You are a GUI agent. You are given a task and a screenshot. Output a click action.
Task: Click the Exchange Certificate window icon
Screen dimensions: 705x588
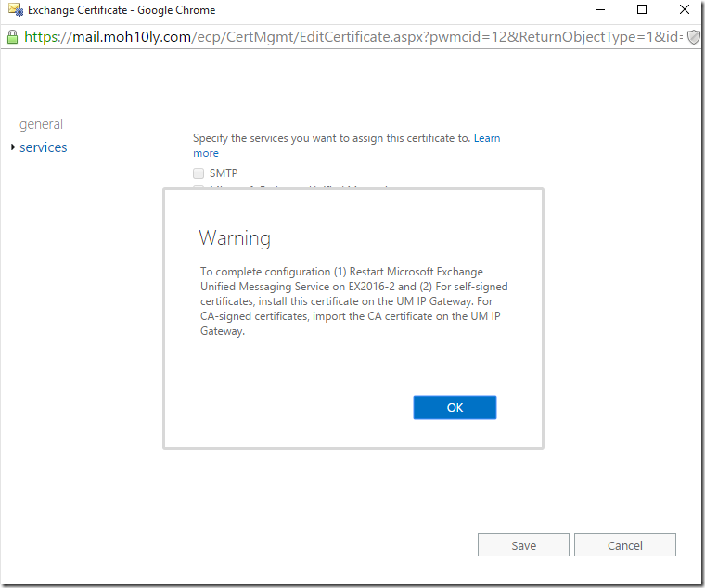pos(16,10)
